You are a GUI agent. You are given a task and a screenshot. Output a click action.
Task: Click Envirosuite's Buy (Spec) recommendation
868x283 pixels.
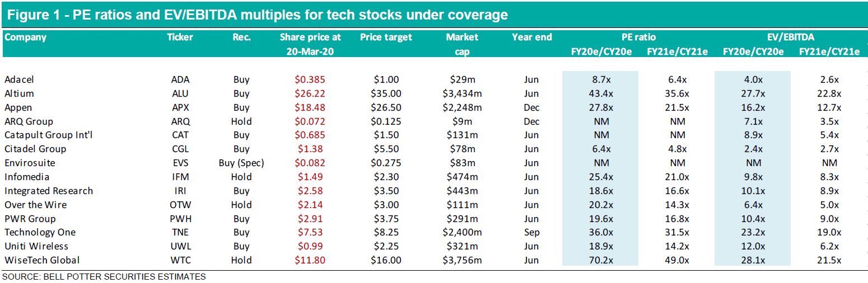241,163
